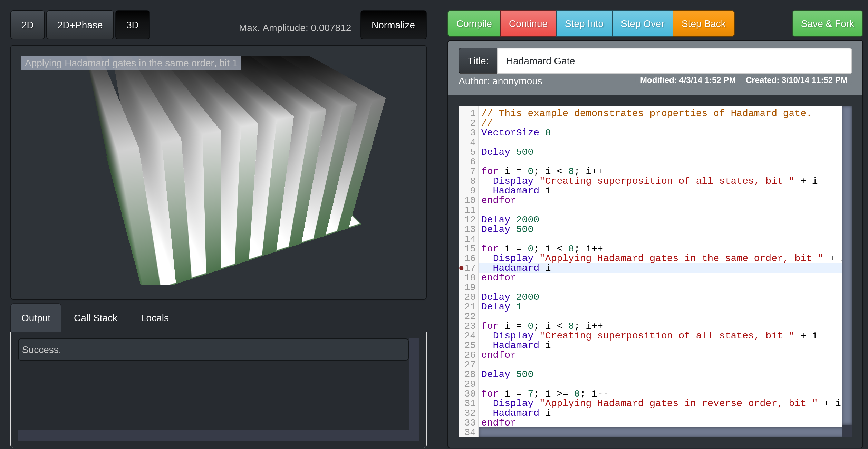Click line number 32 in the gutter

point(470,413)
